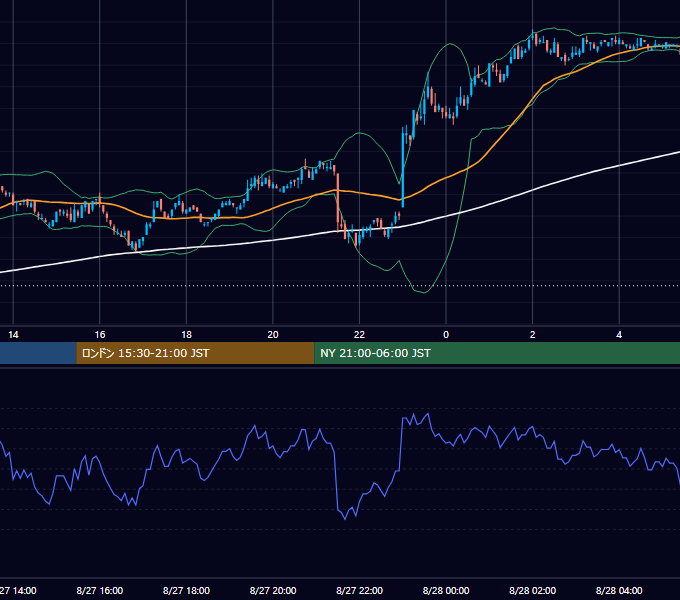Click the 14 hour axis label

pyautogui.click(x=13, y=335)
